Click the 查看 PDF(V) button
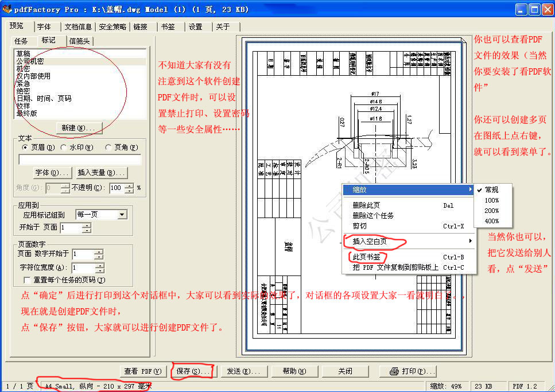Screen dimensions: 555x392 click(x=143, y=371)
